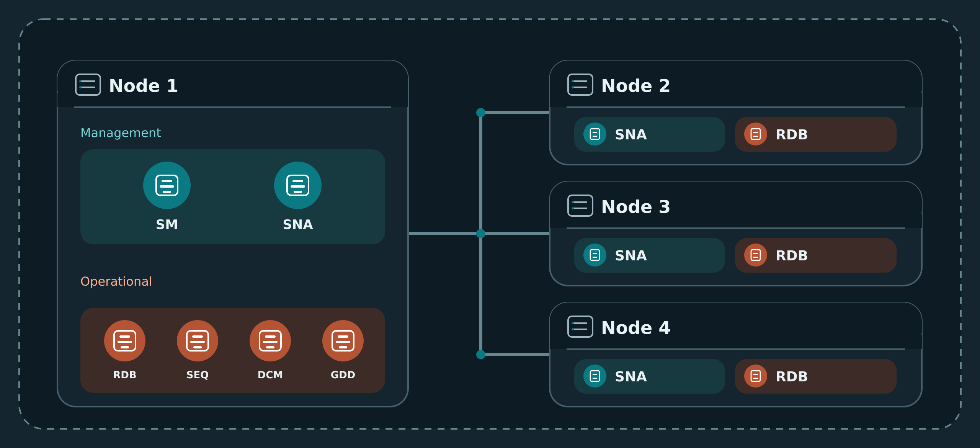
Task: Click the DCM label text
Action: click(270, 375)
